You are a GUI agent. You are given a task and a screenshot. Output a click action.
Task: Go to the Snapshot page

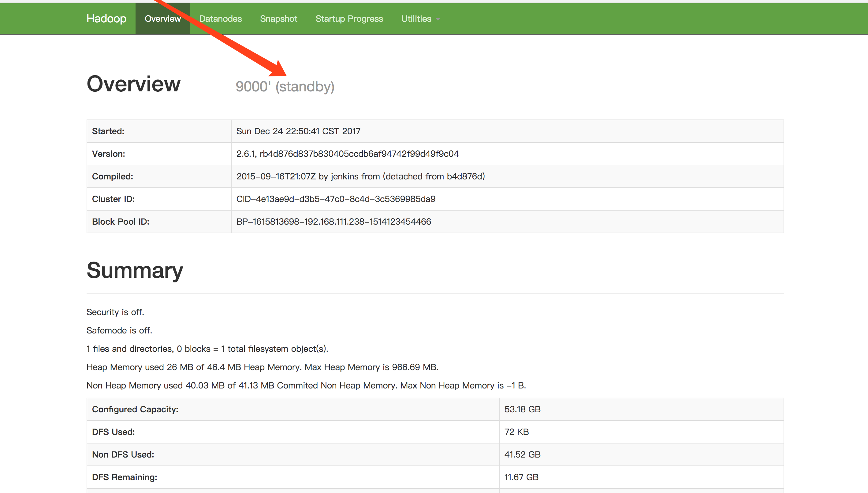[x=278, y=19]
